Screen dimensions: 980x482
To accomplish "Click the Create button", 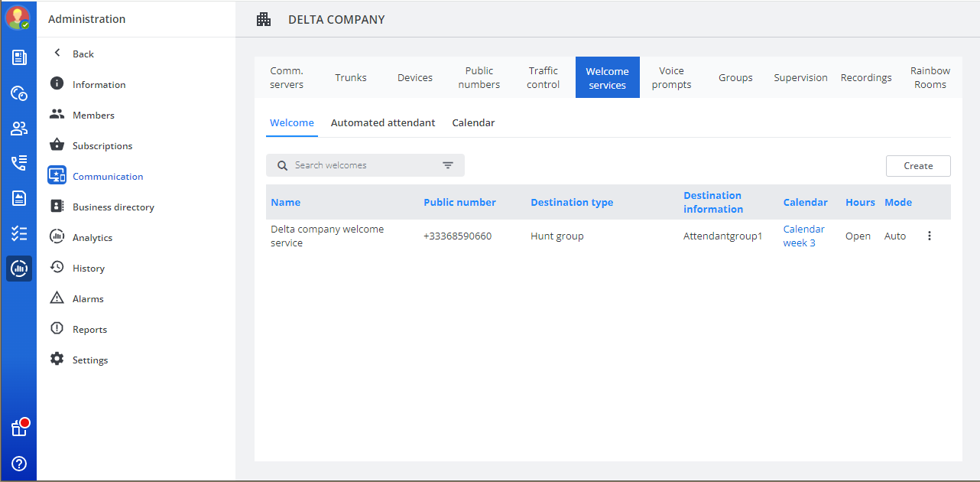I will click(x=918, y=166).
